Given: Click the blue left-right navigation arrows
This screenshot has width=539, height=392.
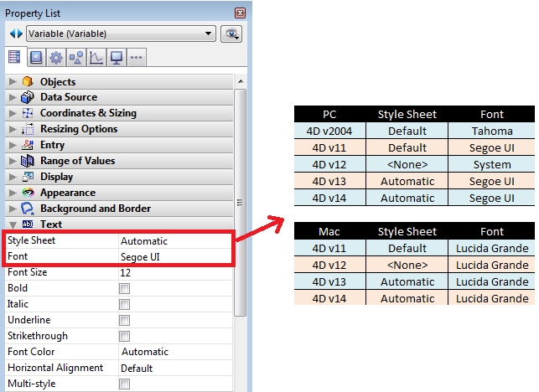Looking at the screenshot, I should [x=15, y=34].
